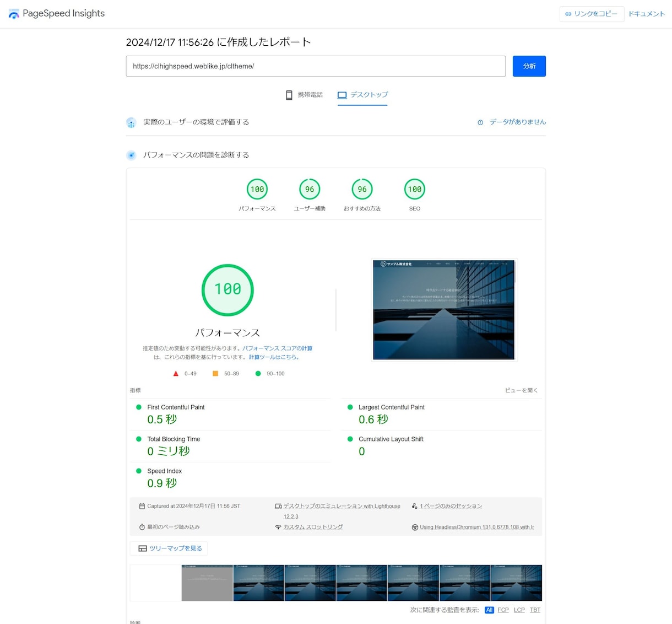Viewport: 672px width, 624px height.
Task: Switch to the 携帯電話 tab
Action: coord(304,95)
